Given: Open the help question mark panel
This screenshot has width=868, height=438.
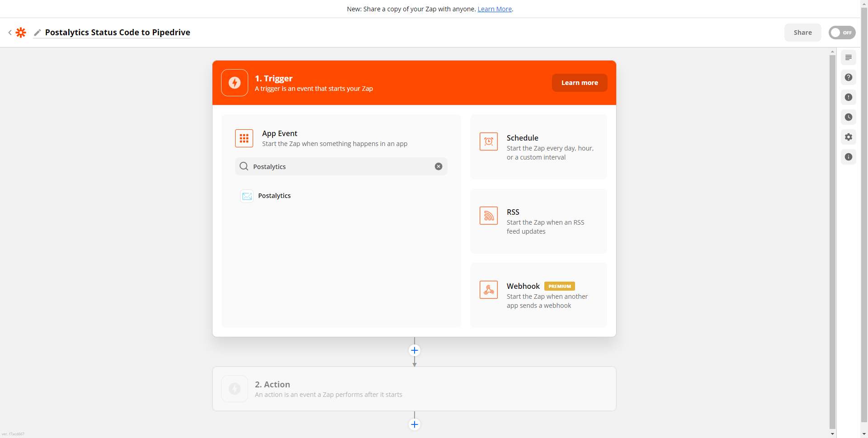Looking at the screenshot, I should tap(849, 77).
